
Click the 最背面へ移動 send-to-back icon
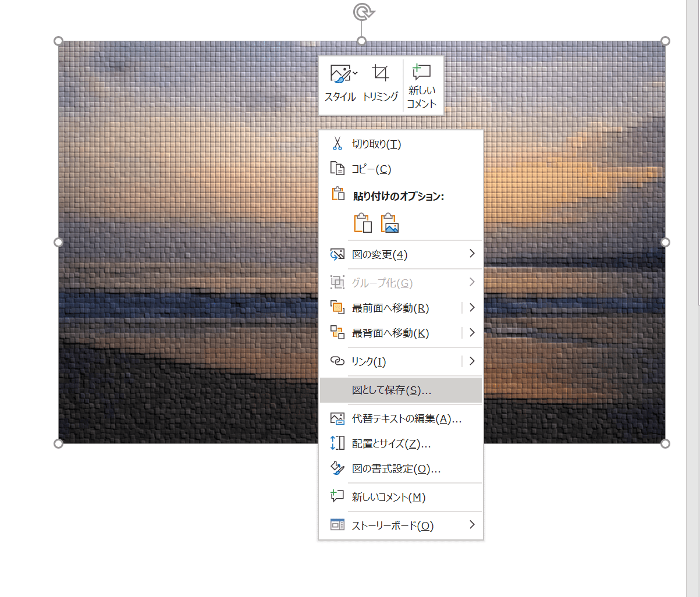pos(337,332)
